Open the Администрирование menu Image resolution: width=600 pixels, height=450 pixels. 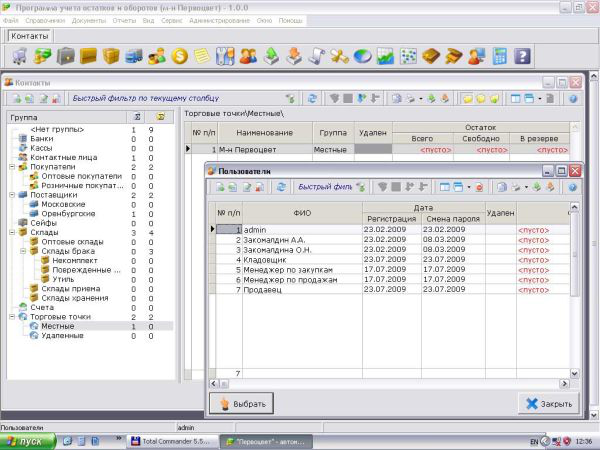(x=220, y=21)
